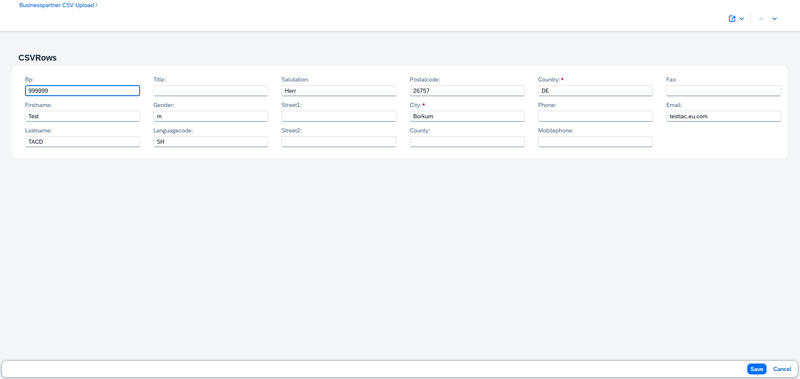The width and height of the screenshot is (800, 379).
Task: Click the Firstname: label
Action: (38, 105)
